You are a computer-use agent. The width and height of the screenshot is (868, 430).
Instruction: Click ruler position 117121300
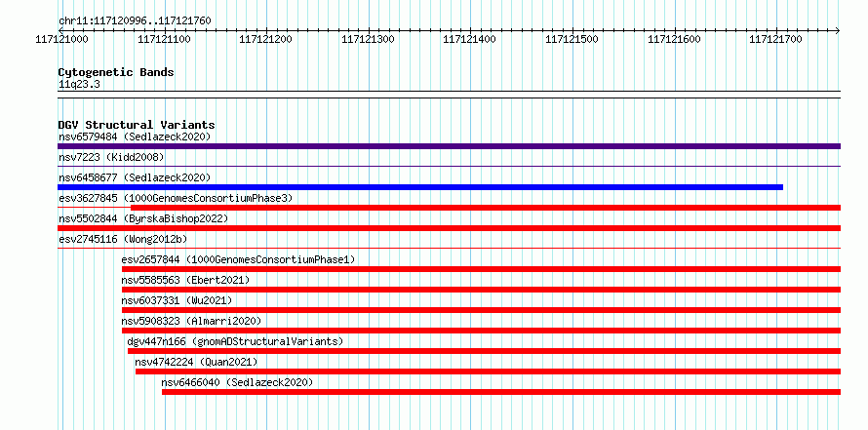point(369,39)
